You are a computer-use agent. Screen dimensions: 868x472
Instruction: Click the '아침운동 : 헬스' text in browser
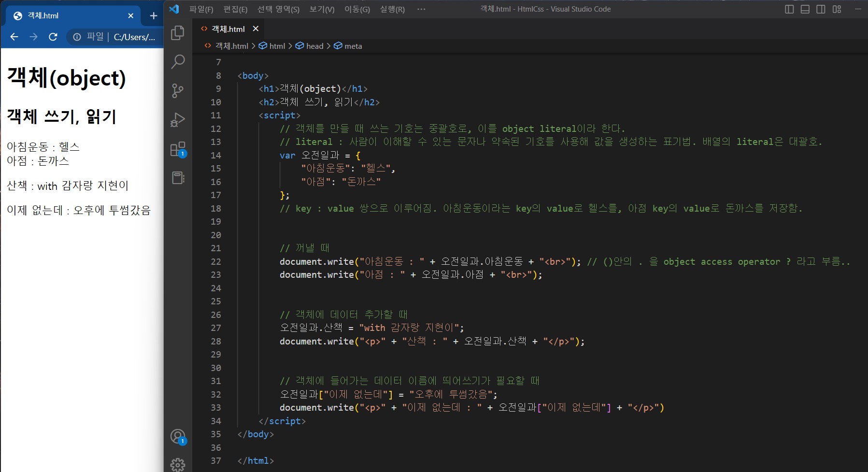[x=43, y=147]
